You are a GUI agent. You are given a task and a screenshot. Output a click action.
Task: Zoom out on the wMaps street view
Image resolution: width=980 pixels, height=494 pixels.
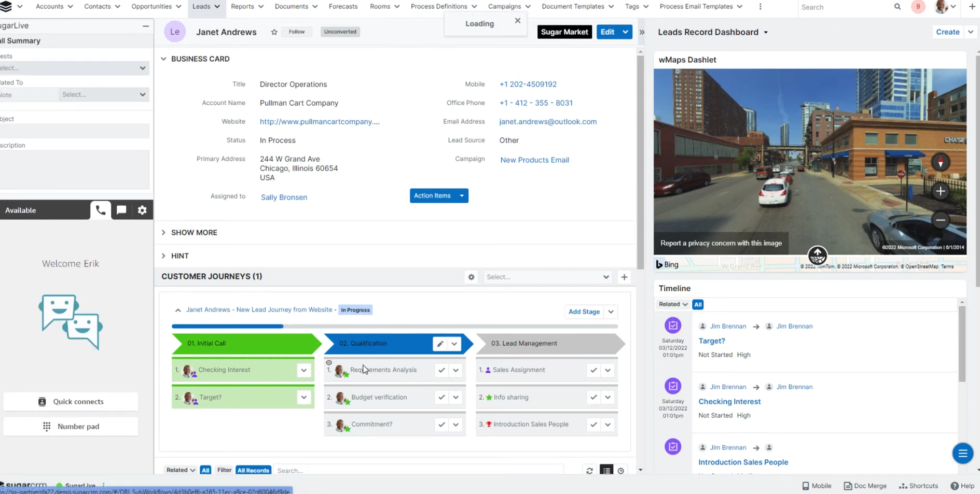(940, 220)
